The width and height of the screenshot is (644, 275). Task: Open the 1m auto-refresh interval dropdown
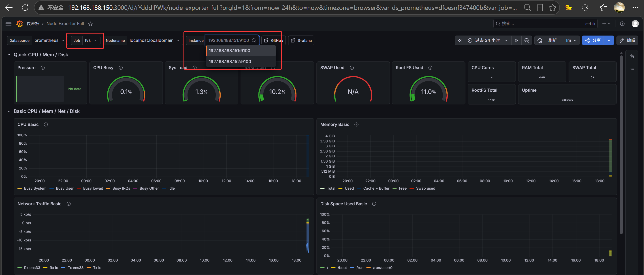(571, 40)
